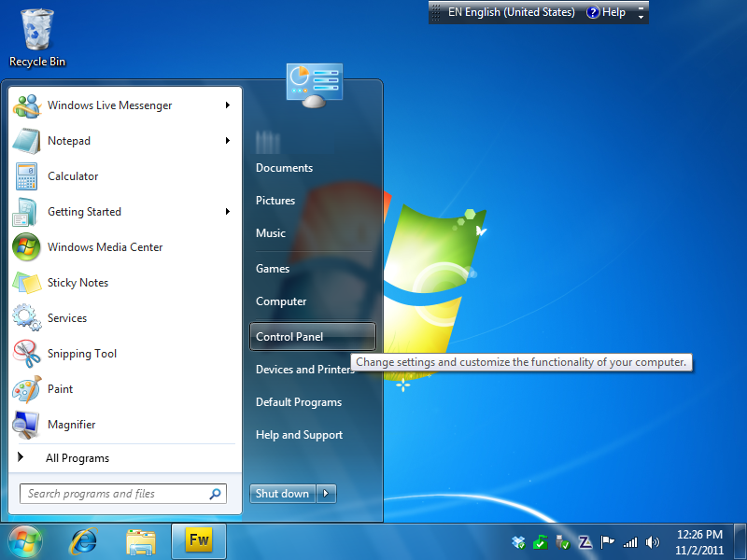Viewport: 747px width, 560px height.
Task: Click the Services text label
Action: [x=67, y=318]
